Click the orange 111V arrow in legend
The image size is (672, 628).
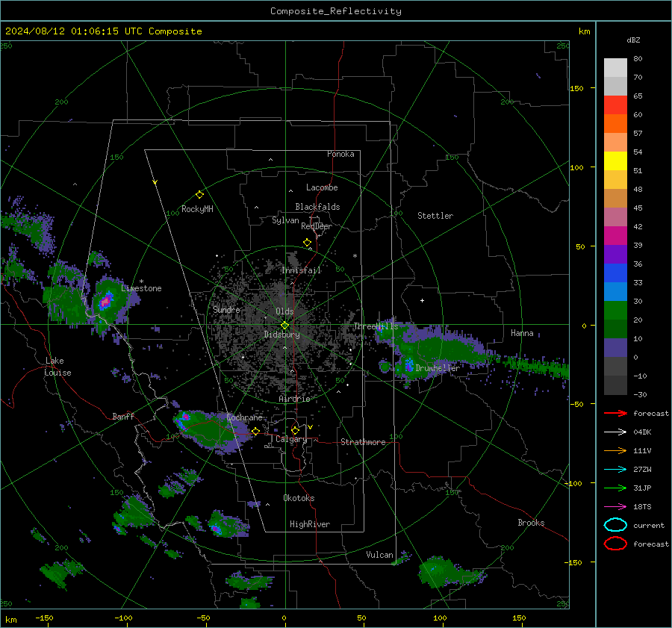(615, 451)
